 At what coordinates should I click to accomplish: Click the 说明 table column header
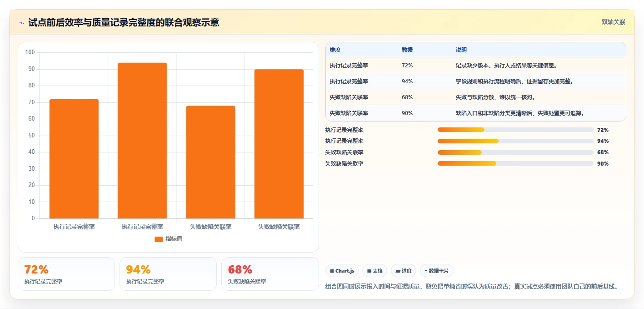click(461, 50)
